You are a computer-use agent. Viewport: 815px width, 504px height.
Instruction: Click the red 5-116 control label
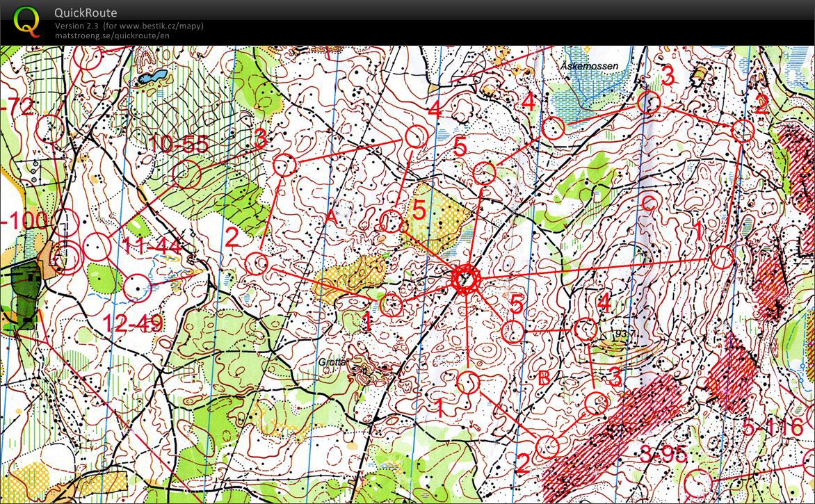pyautogui.click(x=773, y=428)
